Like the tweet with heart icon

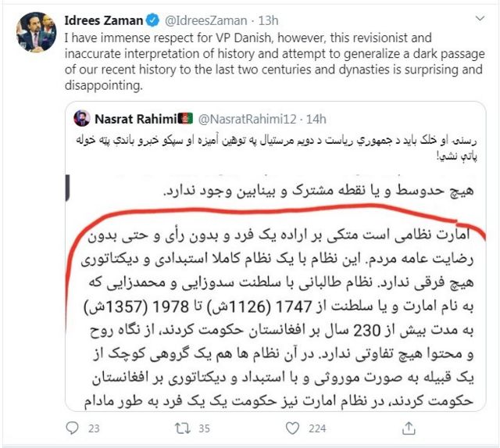(x=292, y=428)
